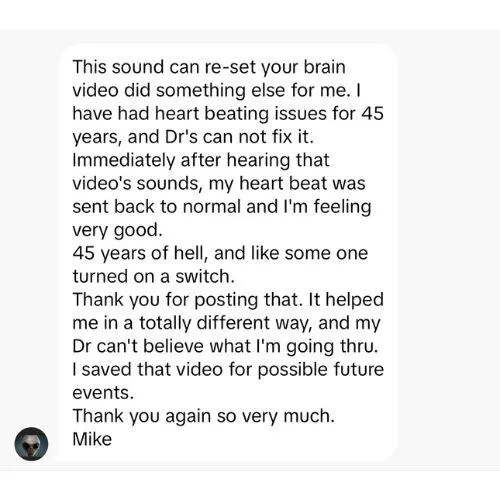This screenshot has height=500, width=500.
Task: Click the gray chat background beside the bubble
Action: tap(450, 250)
